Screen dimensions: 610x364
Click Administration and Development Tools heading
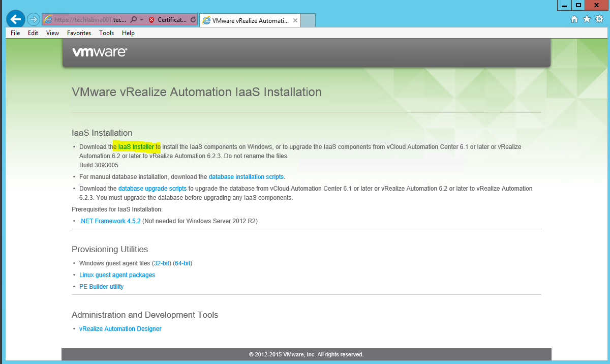tap(145, 315)
